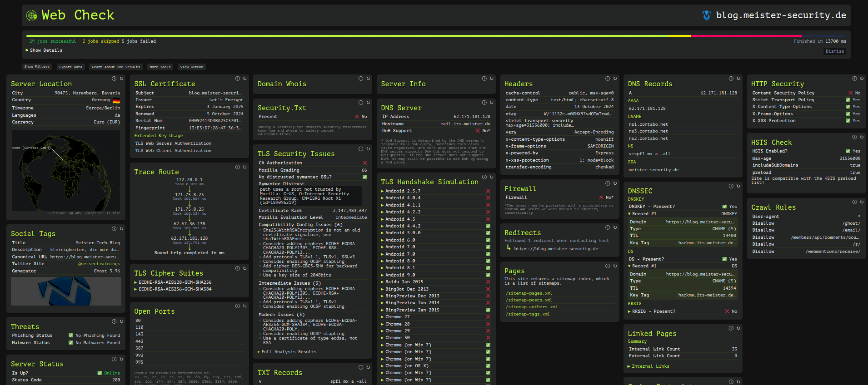Open info icon on HSTS Check card
The width and height of the screenshot is (868, 385).
(854, 137)
